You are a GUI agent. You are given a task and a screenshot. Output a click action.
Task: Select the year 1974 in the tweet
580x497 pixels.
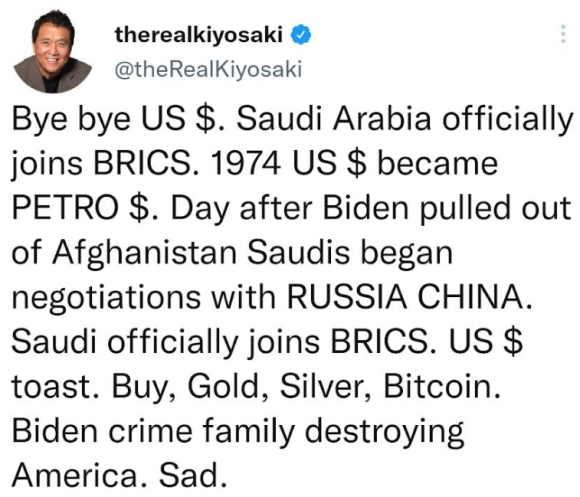pos(244,164)
